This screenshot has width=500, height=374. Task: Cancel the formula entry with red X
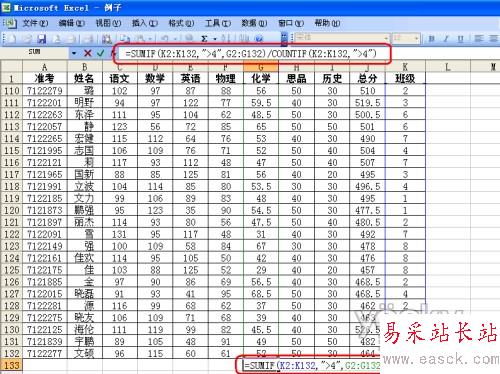[88, 53]
